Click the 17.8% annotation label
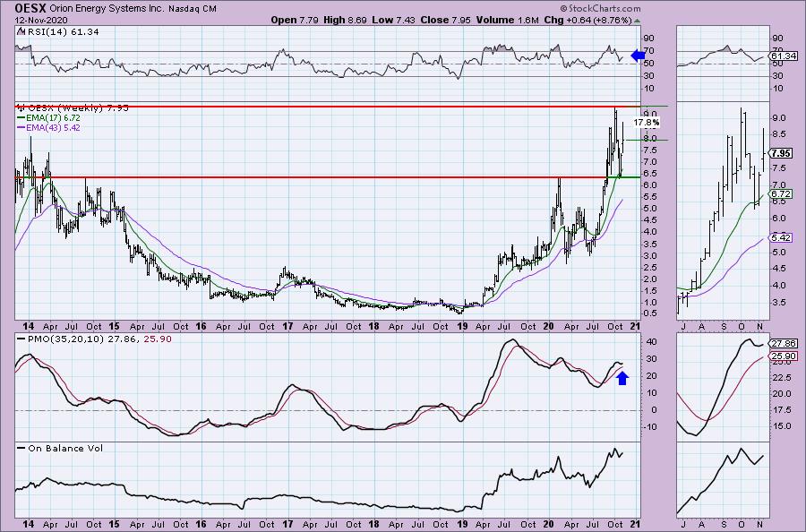This screenshot has width=806, height=532. coord(646,123)
